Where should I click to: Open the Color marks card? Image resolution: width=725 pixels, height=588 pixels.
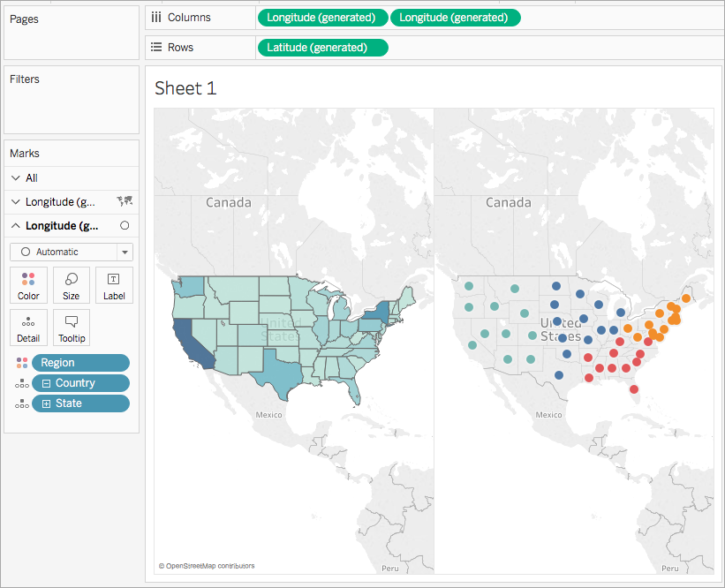click(x=28, y=285)
